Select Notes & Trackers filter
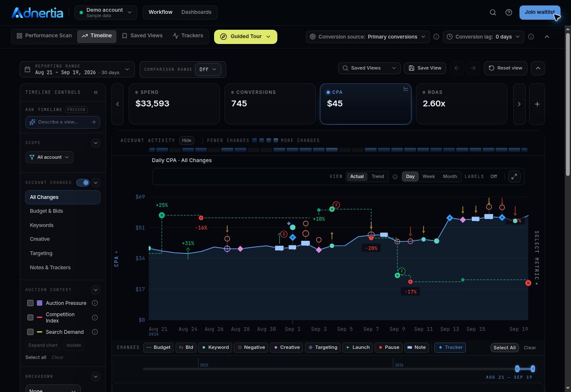 tap(62, 268)
